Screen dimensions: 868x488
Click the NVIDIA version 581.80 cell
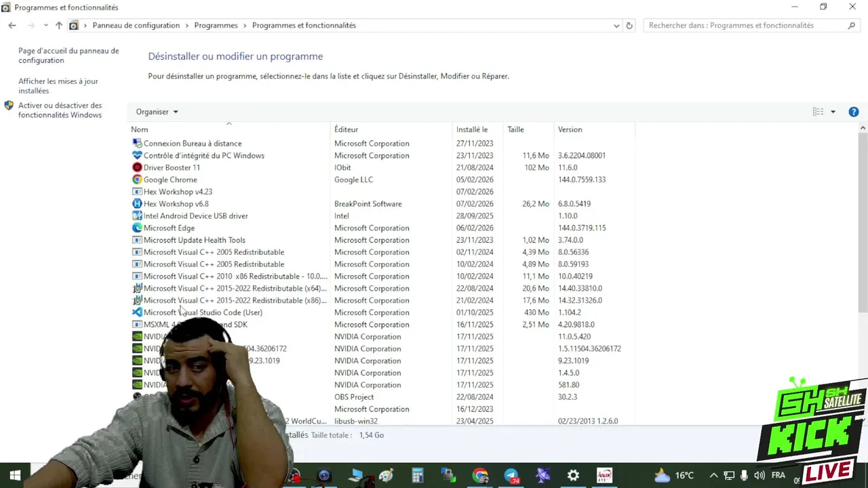pyautogui.click(x=568, y=385)
